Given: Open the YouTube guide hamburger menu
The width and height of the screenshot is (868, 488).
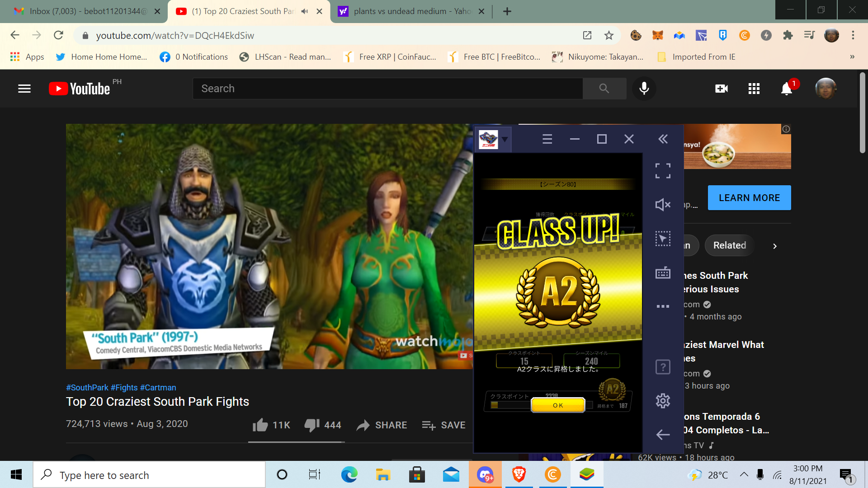Looking at the screenshot, I should (x=24, y=89).
